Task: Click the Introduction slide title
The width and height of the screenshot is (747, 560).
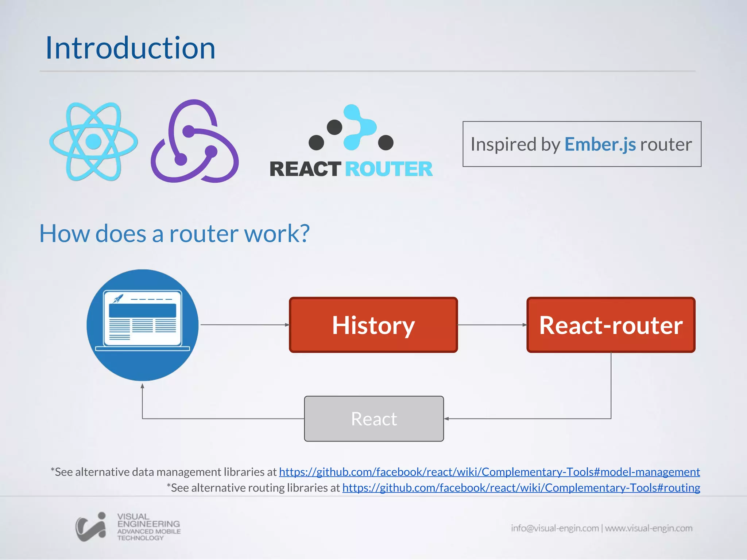Action: tap(130, 48)
